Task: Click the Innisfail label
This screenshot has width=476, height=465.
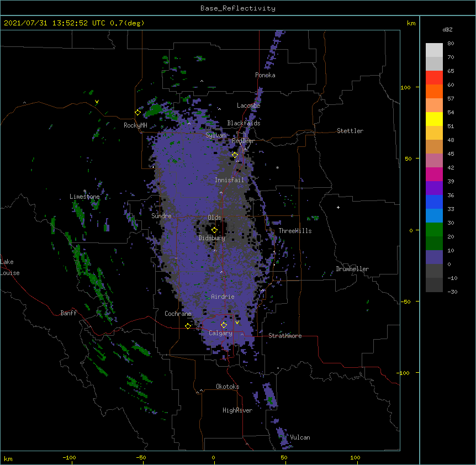Action: point(229,180)
